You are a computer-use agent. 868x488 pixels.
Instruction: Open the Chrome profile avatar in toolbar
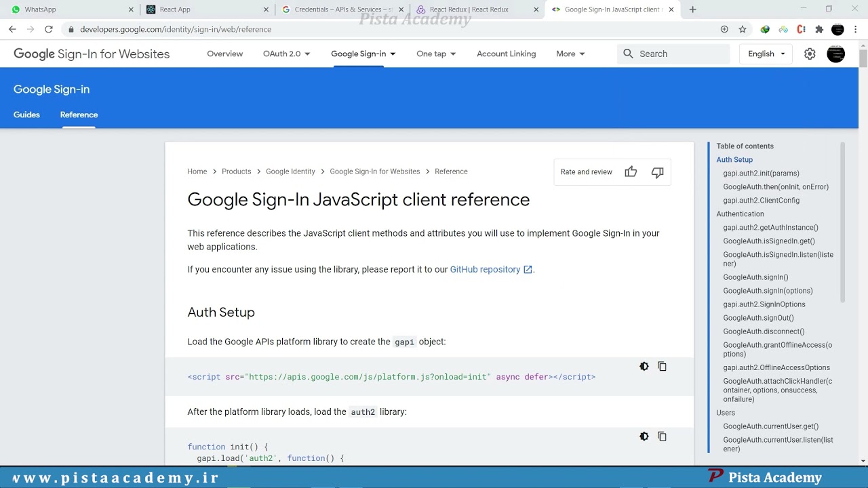(837, 29)
